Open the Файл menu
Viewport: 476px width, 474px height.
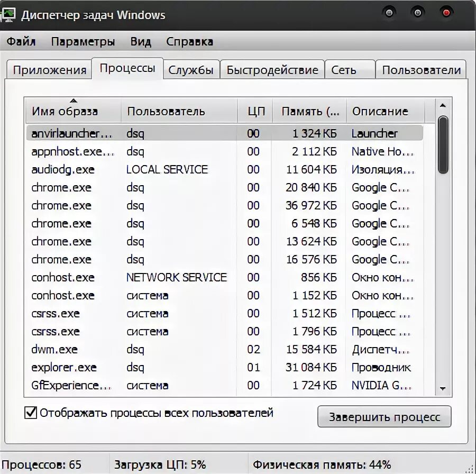click(x=21, y=41)
